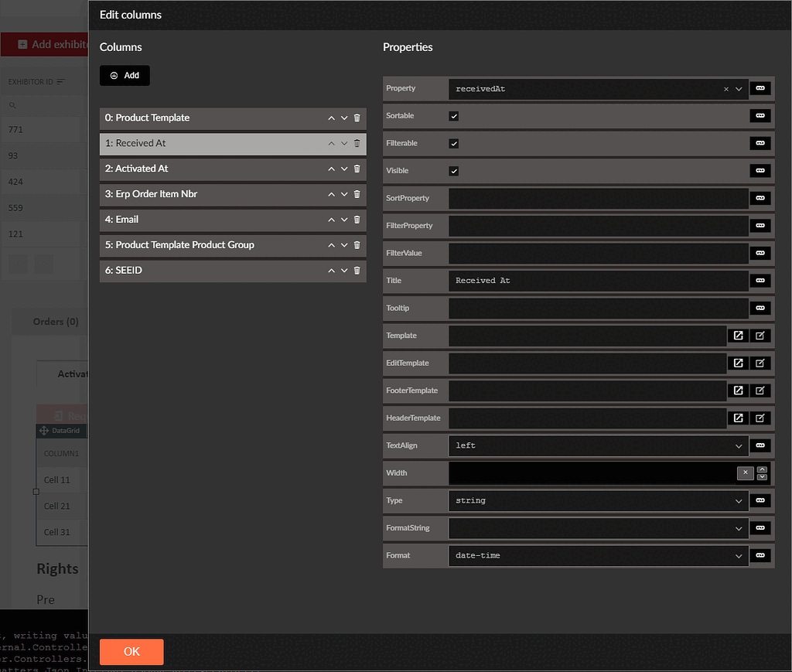Viewport: 792px width, 672px height.
Task: Delete the Erp Order Item Nbr column
Action: pyautogui.click(x=357, y=194)
